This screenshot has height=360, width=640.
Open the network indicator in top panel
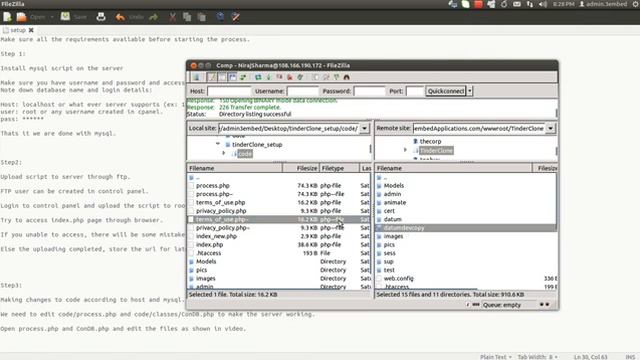point(530,4)
